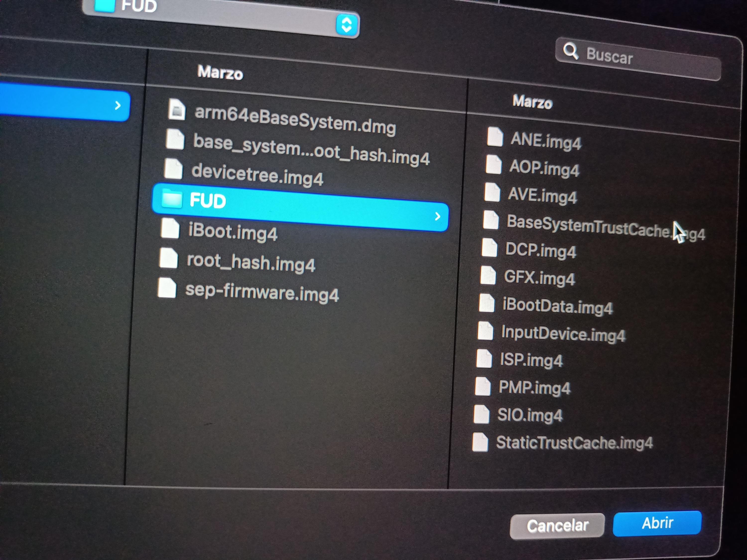Screen dimensions: 747x560
Task: Click the Abrir button
Action: [657, 523]
